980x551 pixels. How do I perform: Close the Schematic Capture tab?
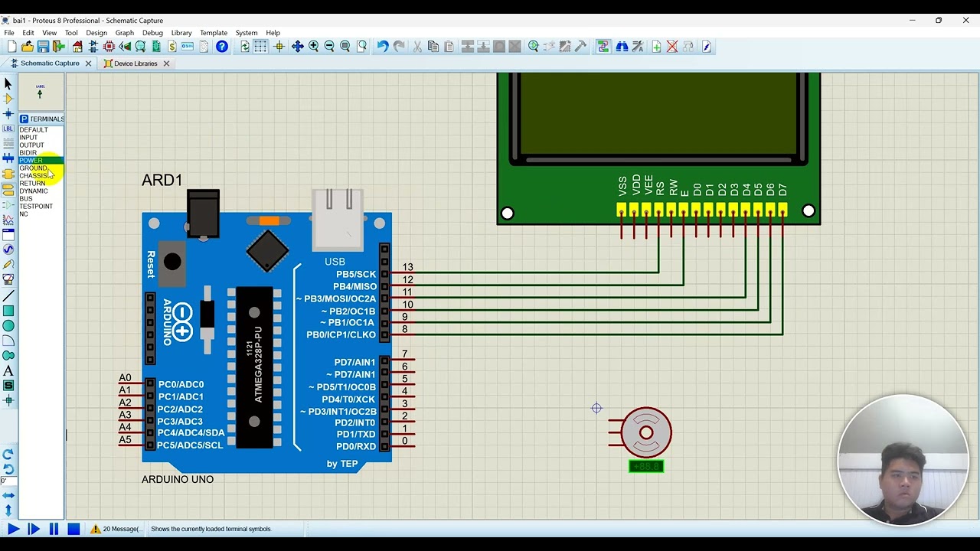tap(88, 64)
